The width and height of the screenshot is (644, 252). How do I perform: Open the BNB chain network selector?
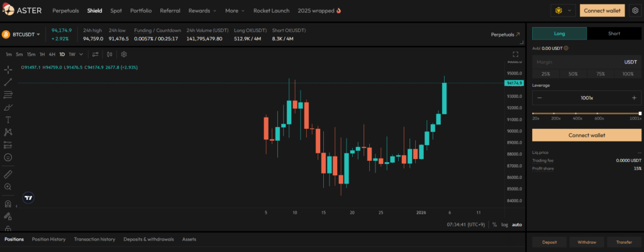tap(562, 11)
